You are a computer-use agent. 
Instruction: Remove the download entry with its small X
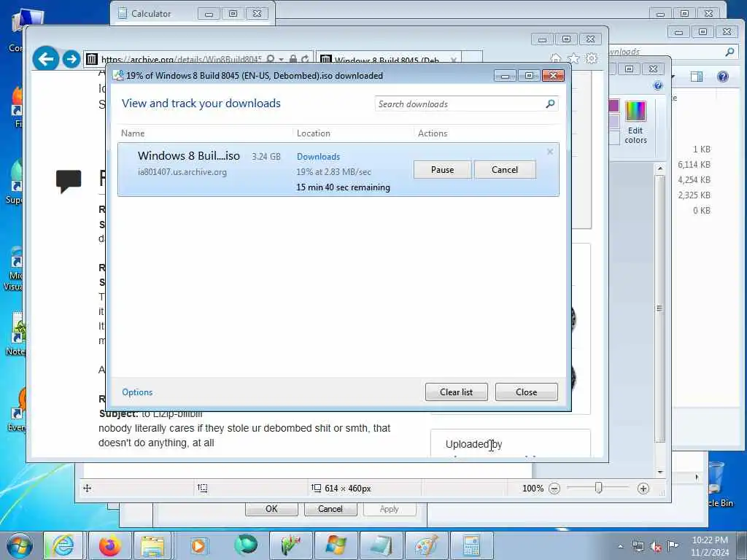click(550, 152)
